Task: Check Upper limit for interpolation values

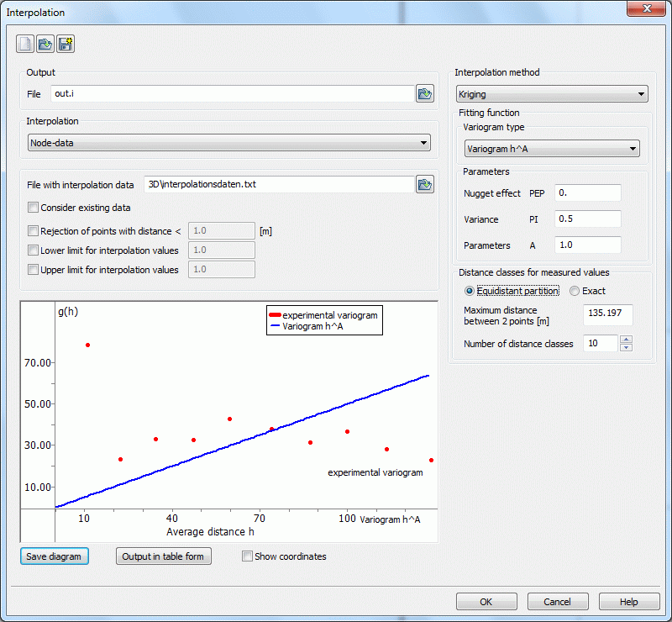Action: click(34, 270)
